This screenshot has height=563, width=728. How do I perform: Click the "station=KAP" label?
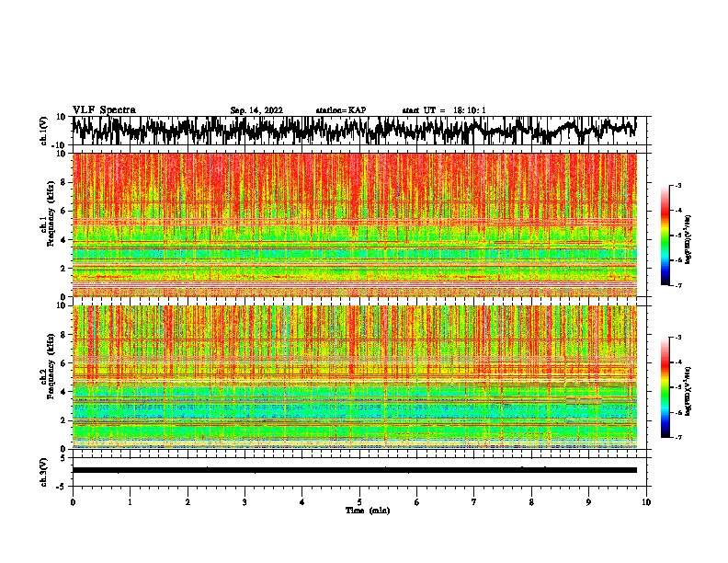[341, 110]
